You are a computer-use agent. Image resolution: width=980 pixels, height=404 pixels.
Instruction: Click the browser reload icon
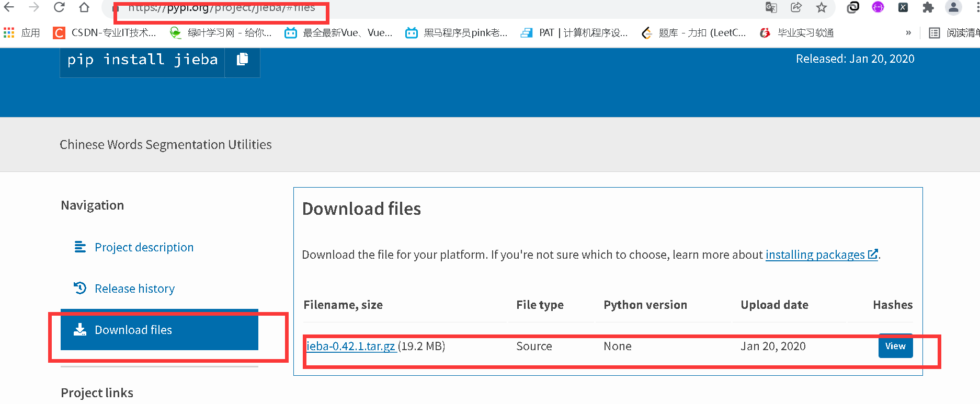tap(59, 7)
